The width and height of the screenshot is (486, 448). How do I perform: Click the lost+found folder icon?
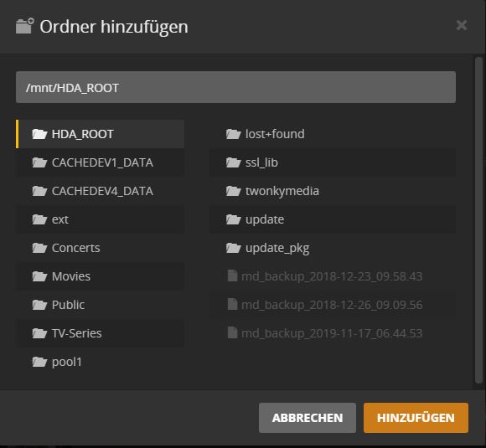pyautogui.click(x=234, y=134)
